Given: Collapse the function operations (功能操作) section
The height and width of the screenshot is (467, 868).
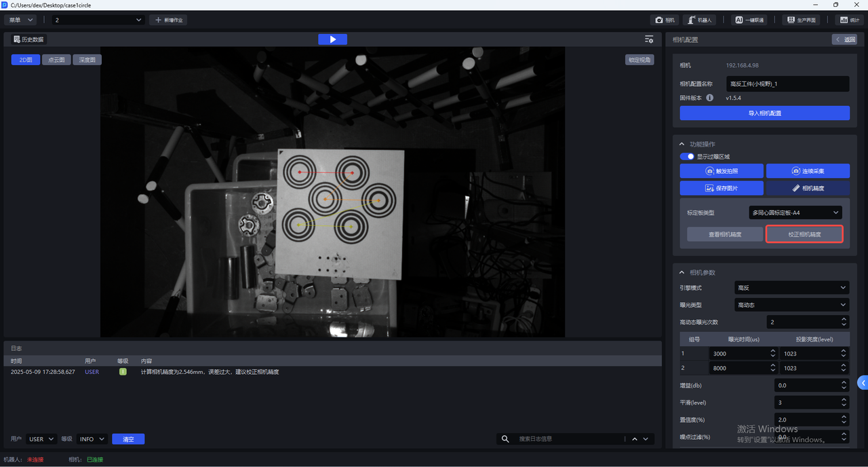Looking at the screenshot, I should [682, 144].
